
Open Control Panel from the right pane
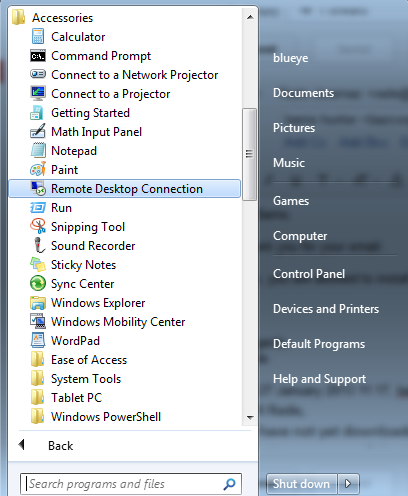point(309,274)
